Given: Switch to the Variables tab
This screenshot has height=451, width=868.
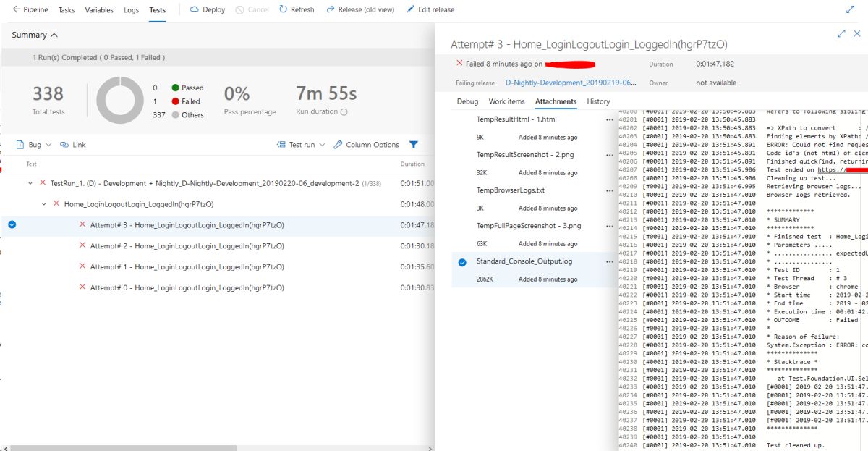Looking at the screenshot, I should tap(99, 10).
